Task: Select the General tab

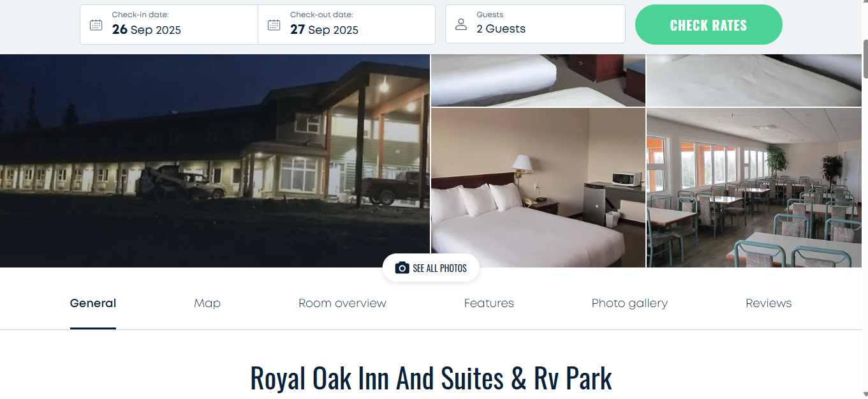Action: pyautogui.click(x=93, y=303)
